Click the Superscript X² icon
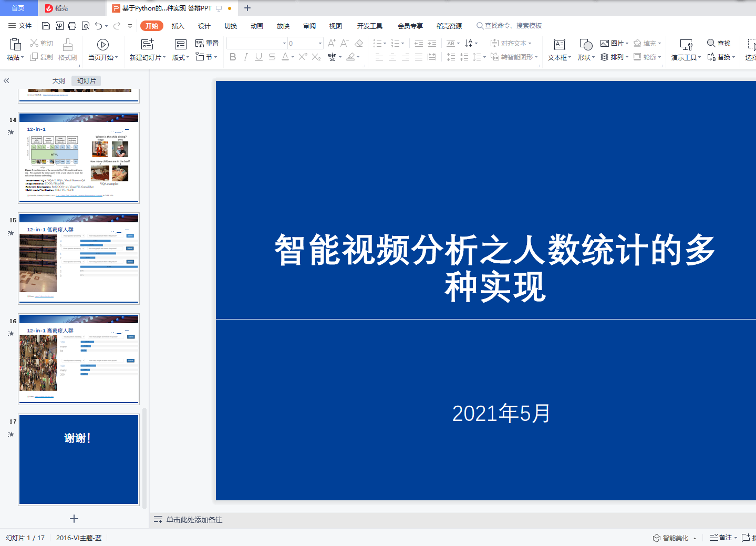This screenshot has height=546, width=756. point(303,57)
